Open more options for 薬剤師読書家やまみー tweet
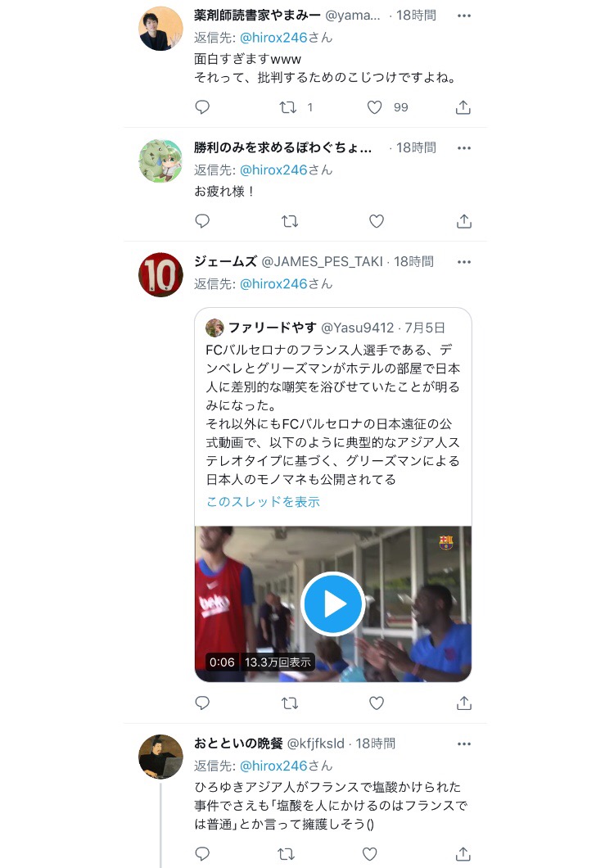The width and height of the screenshot is (614, 868). [464, 16]
